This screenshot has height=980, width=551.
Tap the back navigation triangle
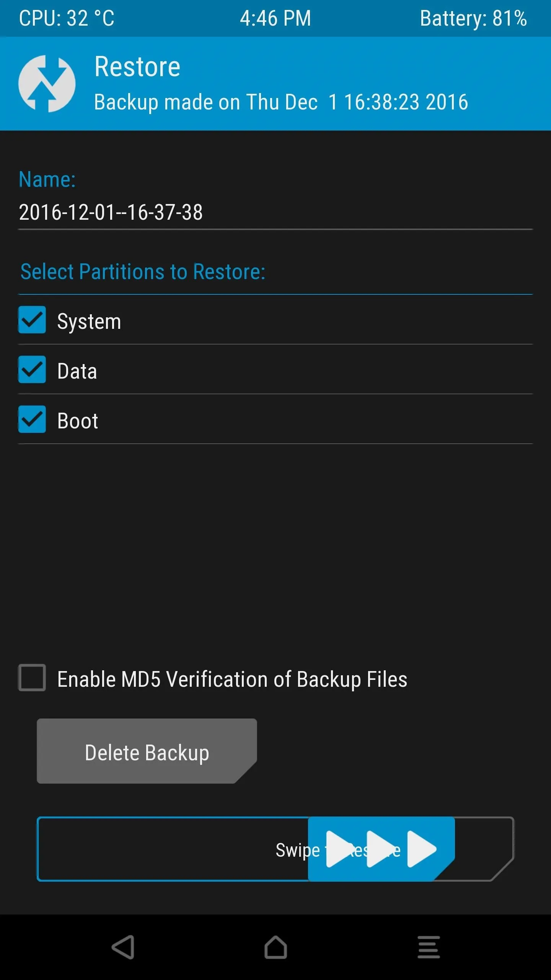point(123,947)
